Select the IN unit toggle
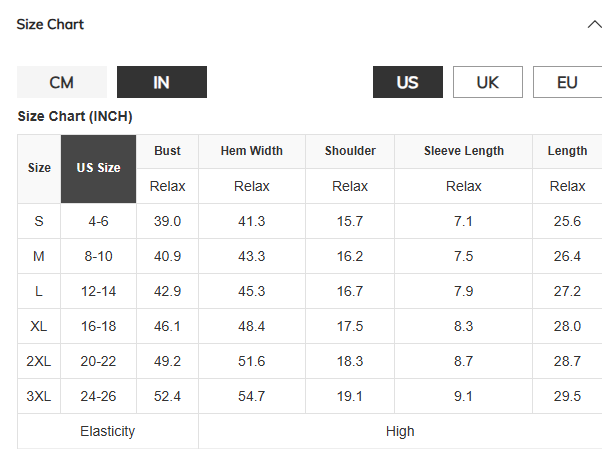 (x=162, y=82)
